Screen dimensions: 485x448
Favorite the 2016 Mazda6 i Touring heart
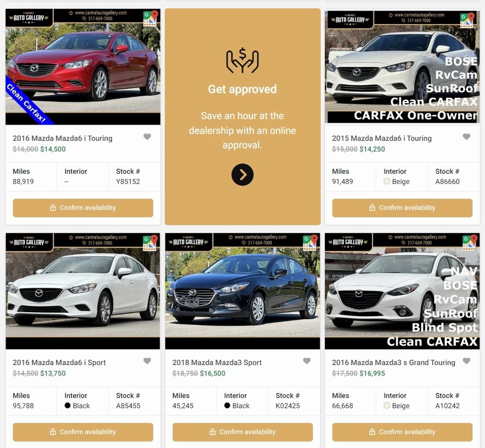[x=147, y=137]
